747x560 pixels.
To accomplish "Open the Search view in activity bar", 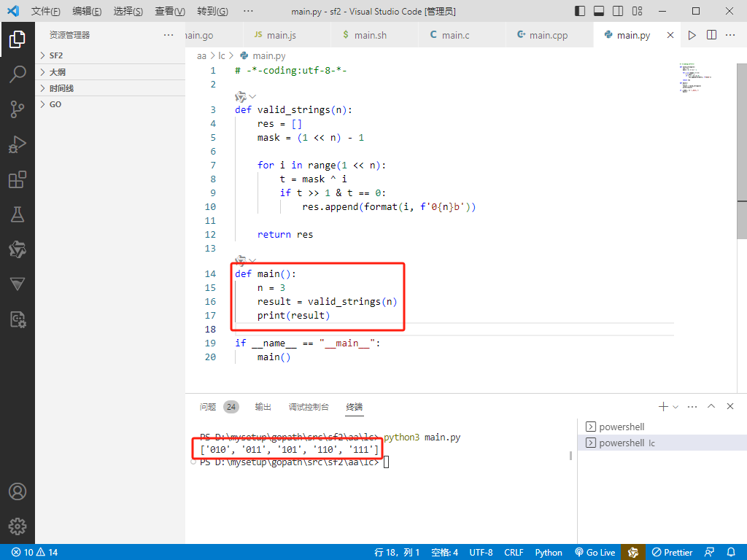I will (18, 74).
